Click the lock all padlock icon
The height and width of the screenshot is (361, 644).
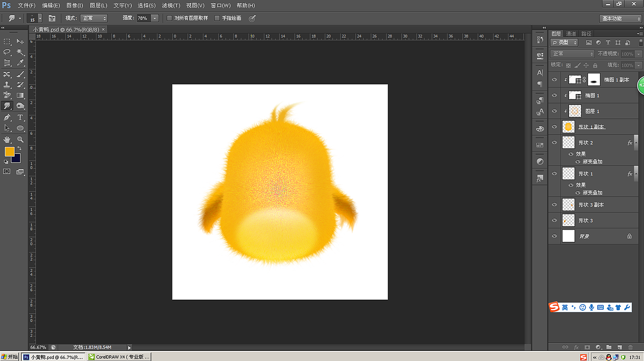pyautogui.click(x=595, y=65)
